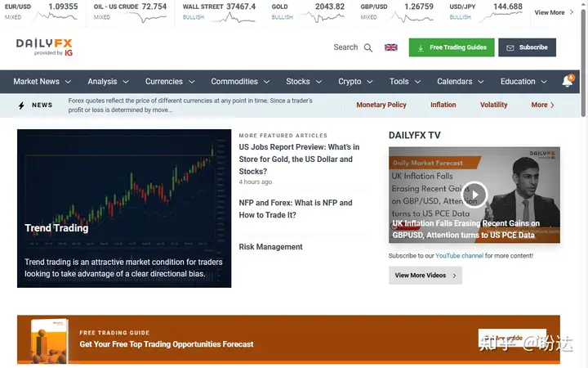Open the Inflation topic
The height and width of the screenshot is (368, 588).
443,105
